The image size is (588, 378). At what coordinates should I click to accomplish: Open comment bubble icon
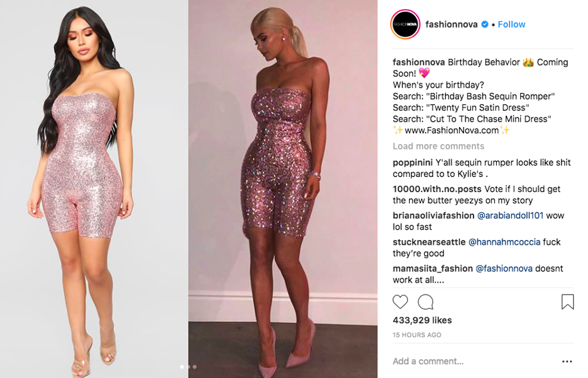425,302
